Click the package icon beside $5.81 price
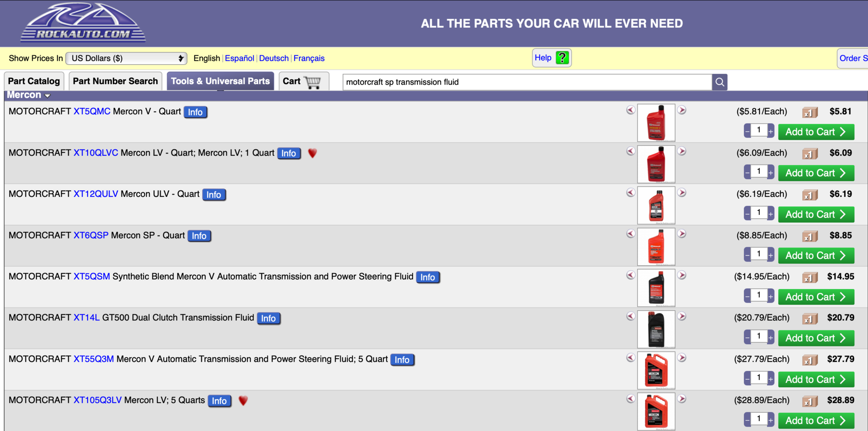868x431 pixels. pos(810,112)
